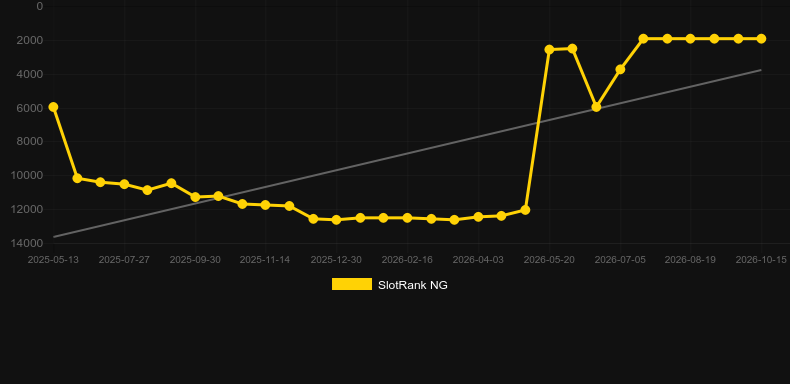Click the data point above the 2025-11-14 label
This screenshot has height=384, width=790.
(x=265, y=205)
